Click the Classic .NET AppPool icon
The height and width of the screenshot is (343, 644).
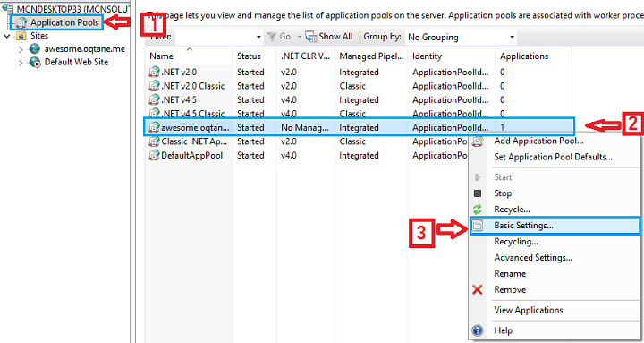(x=154, y=141)
